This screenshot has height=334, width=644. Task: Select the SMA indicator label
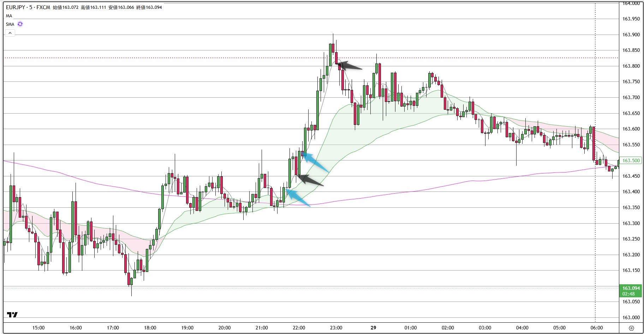(10, 24)
